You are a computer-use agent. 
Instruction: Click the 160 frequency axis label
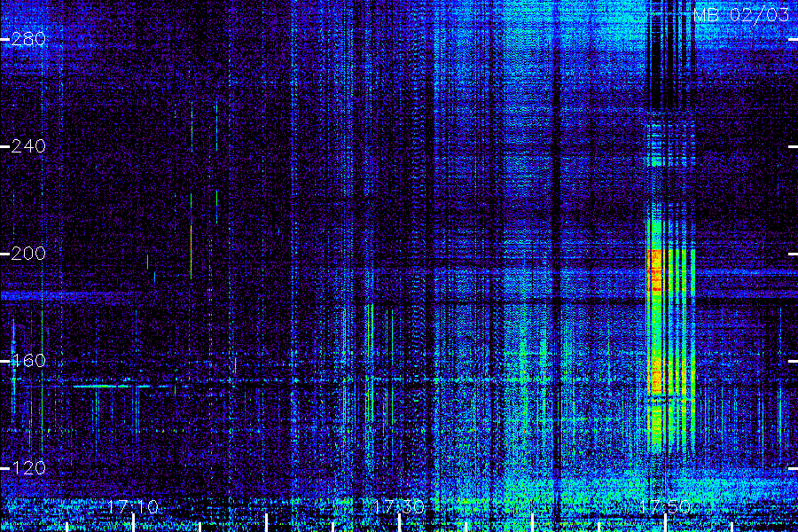point(28,361)
